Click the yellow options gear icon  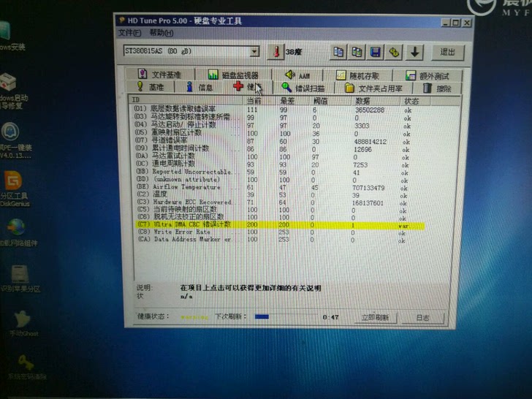point(394,53)
